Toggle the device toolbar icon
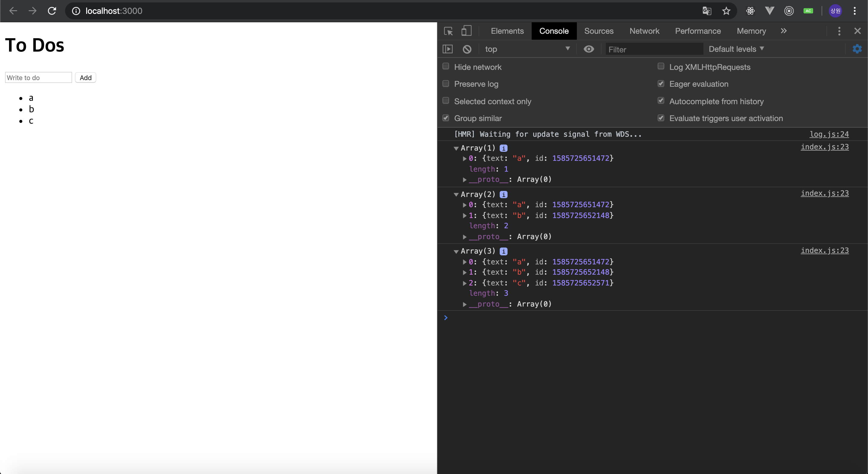 point(466,31)
